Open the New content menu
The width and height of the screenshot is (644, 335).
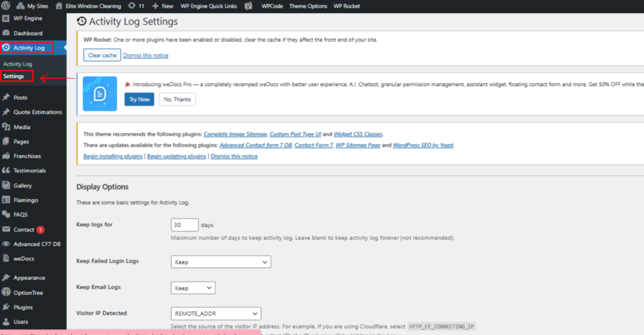[163, 6]
